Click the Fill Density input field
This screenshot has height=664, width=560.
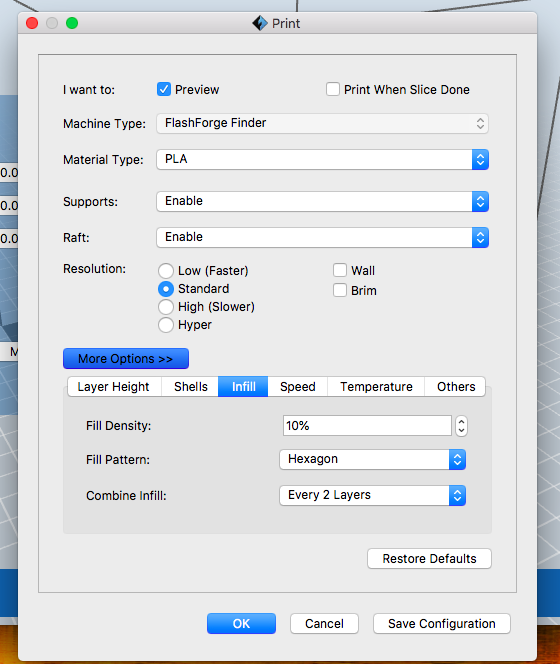point(367,426)
